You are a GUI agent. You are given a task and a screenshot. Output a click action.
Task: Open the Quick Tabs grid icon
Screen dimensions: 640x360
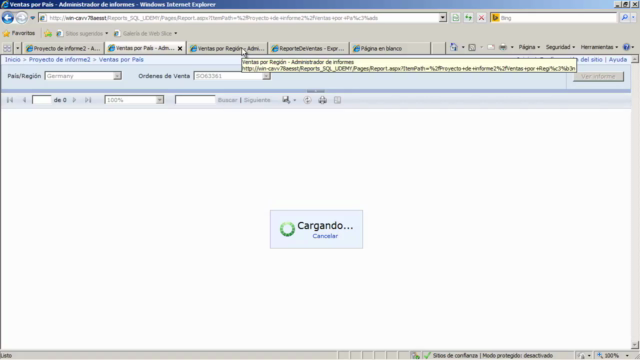[x=7, y=48]
